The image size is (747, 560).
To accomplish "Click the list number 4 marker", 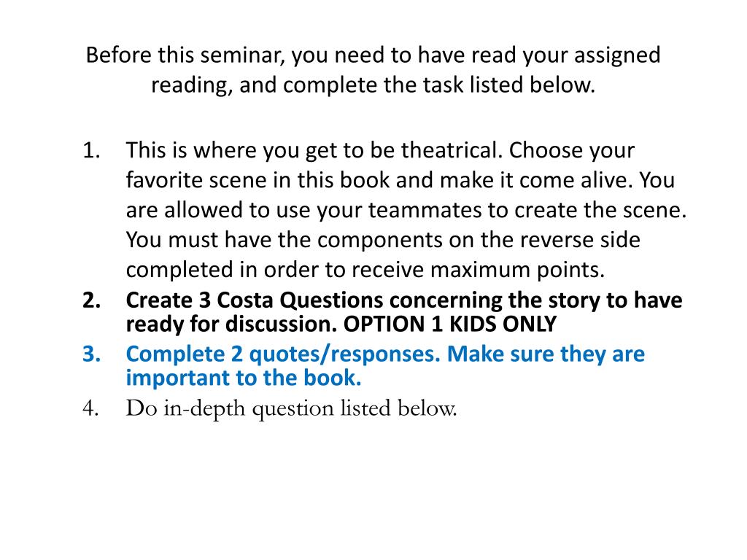I will tap(91, 409).
